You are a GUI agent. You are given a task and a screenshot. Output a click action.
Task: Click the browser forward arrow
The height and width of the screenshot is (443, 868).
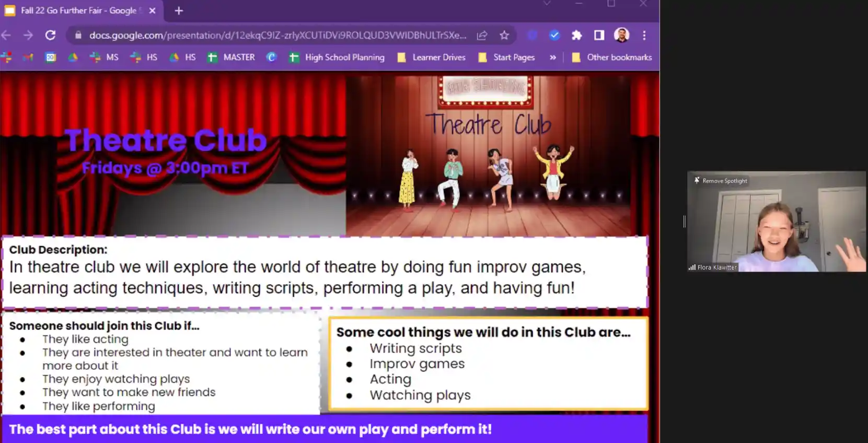(x=28, y=35)
